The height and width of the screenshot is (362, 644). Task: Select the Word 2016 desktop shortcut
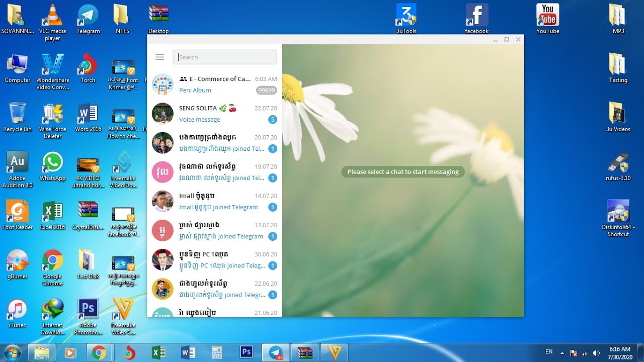pyautogui.click(x=88, y=117)
